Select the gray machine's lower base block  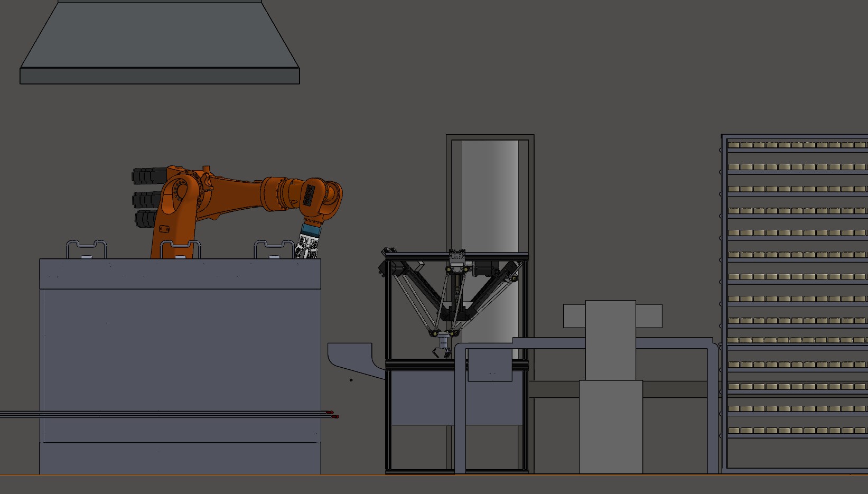tap(611, 426)
